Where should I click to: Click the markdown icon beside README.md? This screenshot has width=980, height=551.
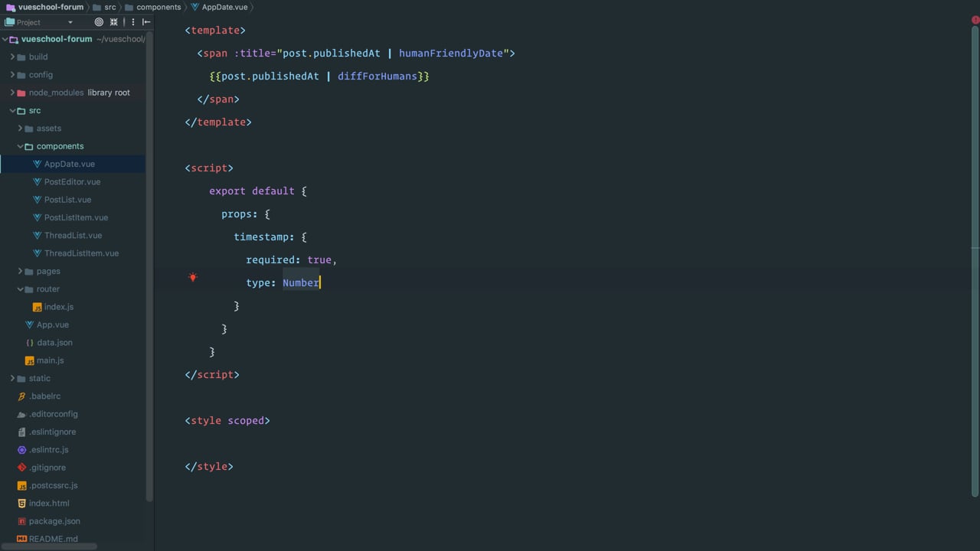click(22, 539)
